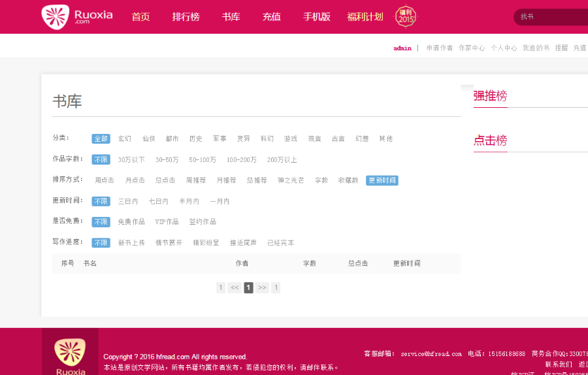Sort by 神之光芒
The image size is (588, 375).
(x=291, y=180)
